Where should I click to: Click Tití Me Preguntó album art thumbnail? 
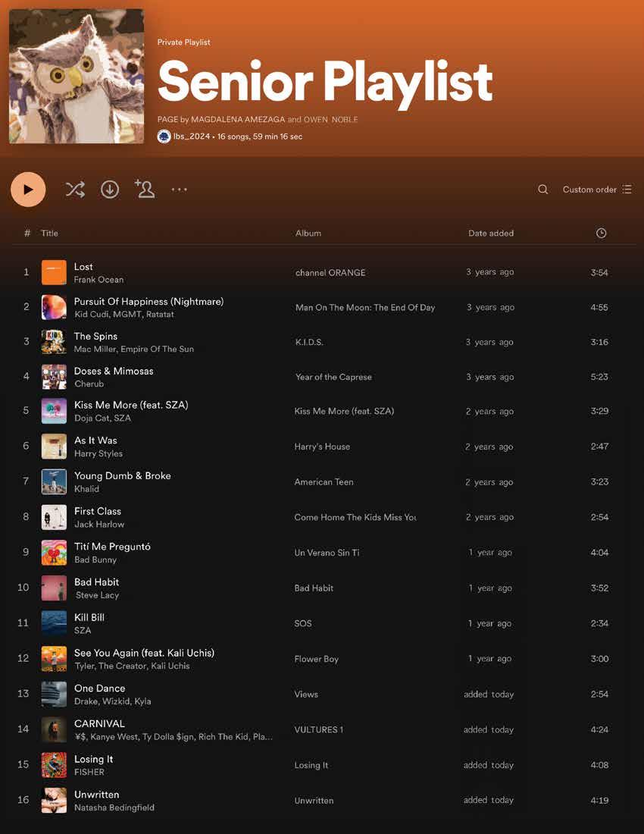tap(55, 553)
